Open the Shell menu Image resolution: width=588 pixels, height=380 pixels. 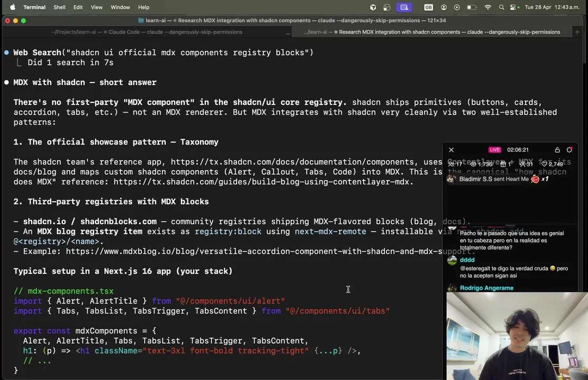(x=59, y=7)
